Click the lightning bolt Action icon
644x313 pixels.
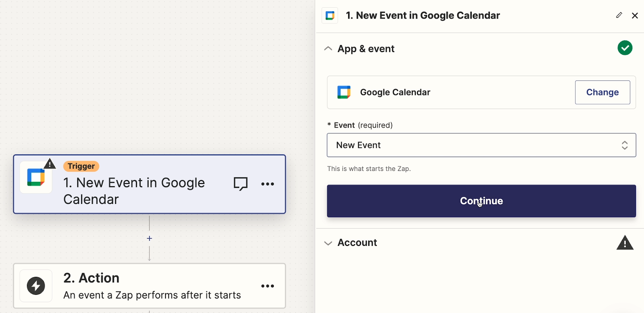click(36, 286)
